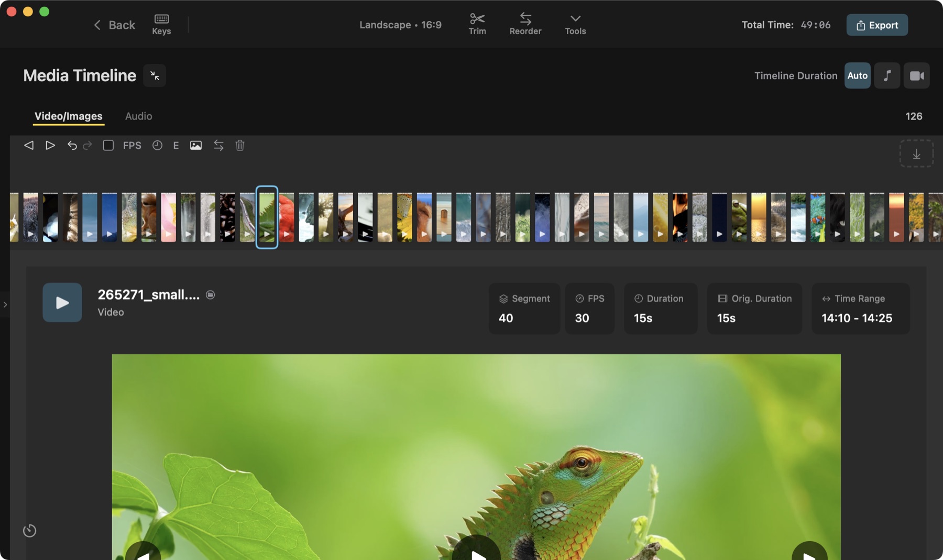Open the Keys keyboard shortcuts panel

pos(161,25)
